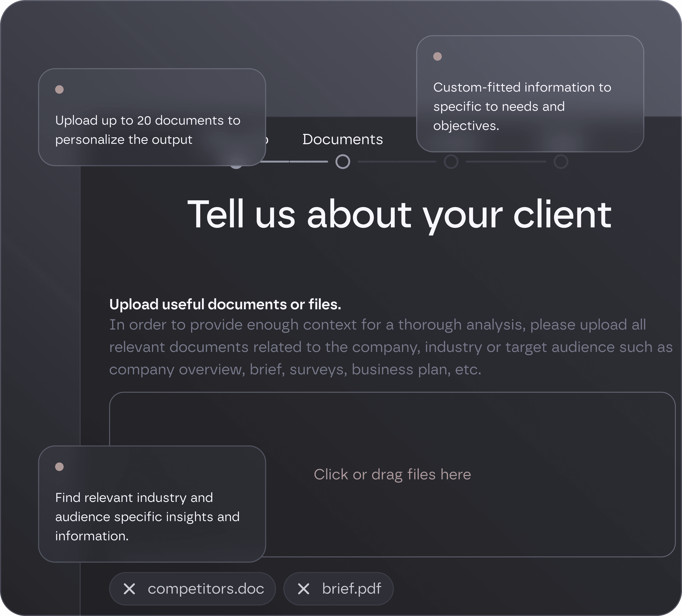Click 'Upload useful documents or files.' label
The height and width of the screenshot is (616, 682).
225,304
